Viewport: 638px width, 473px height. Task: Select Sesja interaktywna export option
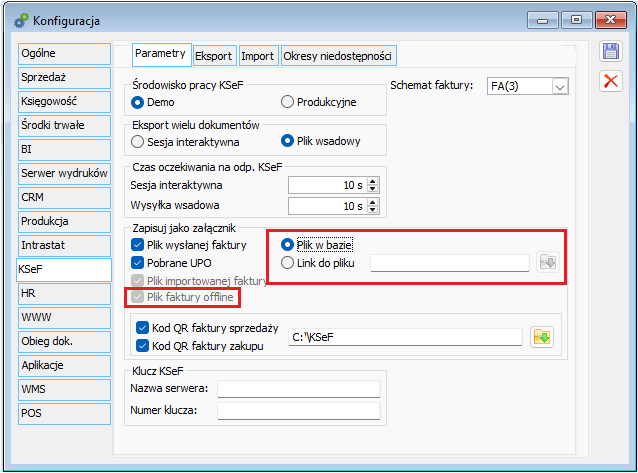138,141
